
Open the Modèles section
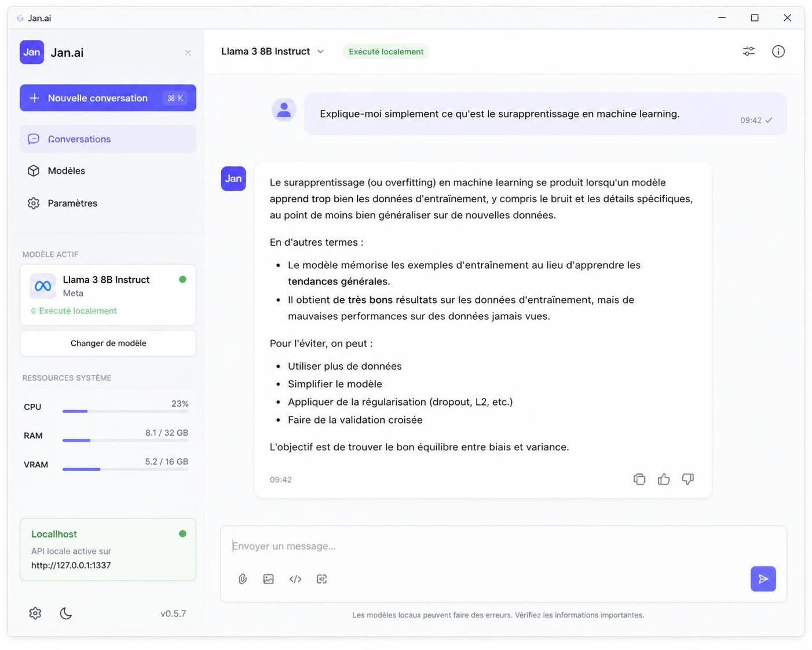(x=108, y=171)
